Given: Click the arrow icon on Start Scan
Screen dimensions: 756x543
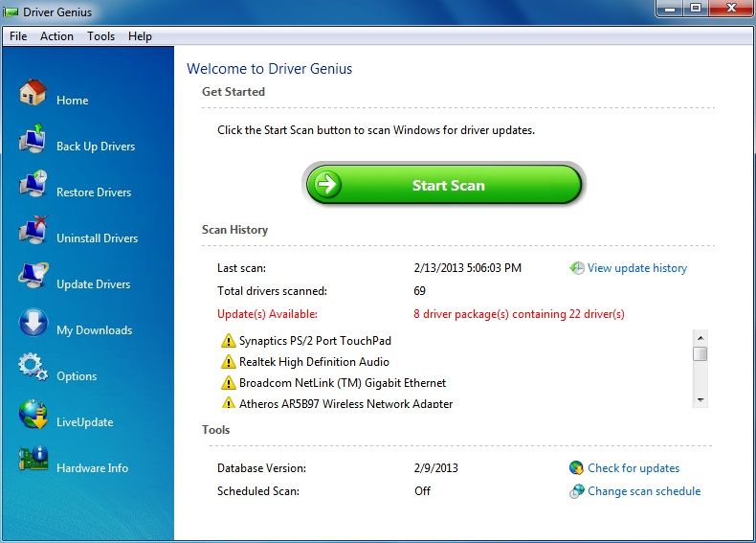Looking at the screenshot, I should point(327,184).
